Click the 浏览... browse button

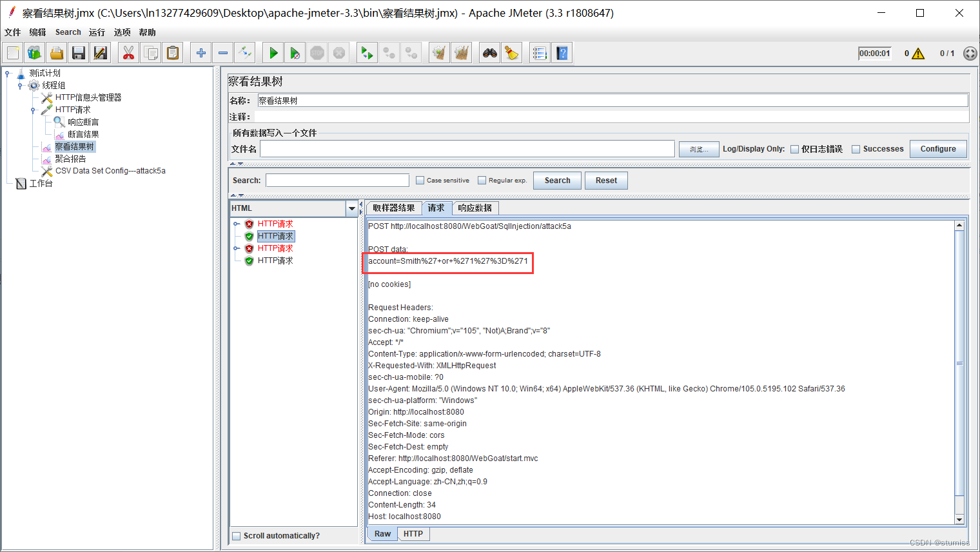point(699,149)
